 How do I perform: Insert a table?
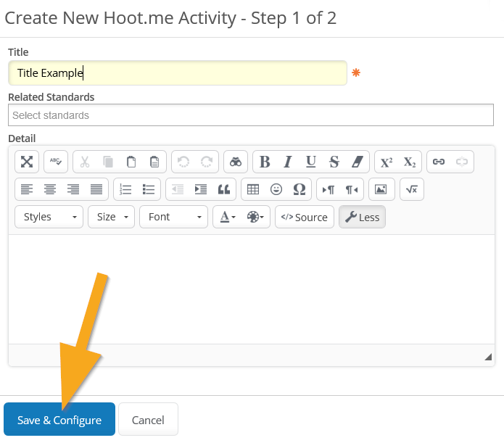(x=253, y=189)
